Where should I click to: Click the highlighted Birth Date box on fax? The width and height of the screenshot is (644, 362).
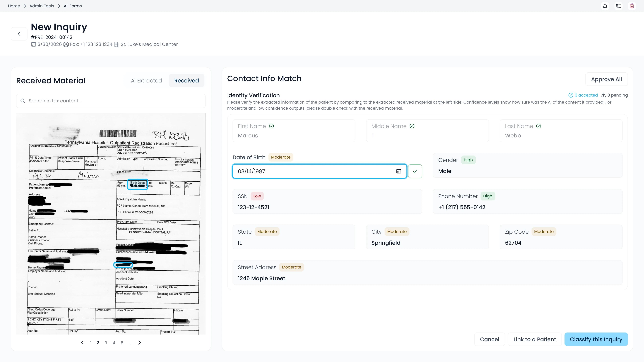(138, 184)
